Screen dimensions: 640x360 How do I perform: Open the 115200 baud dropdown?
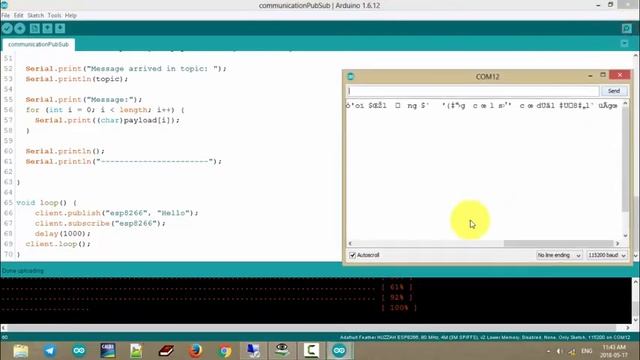[607, 255]
